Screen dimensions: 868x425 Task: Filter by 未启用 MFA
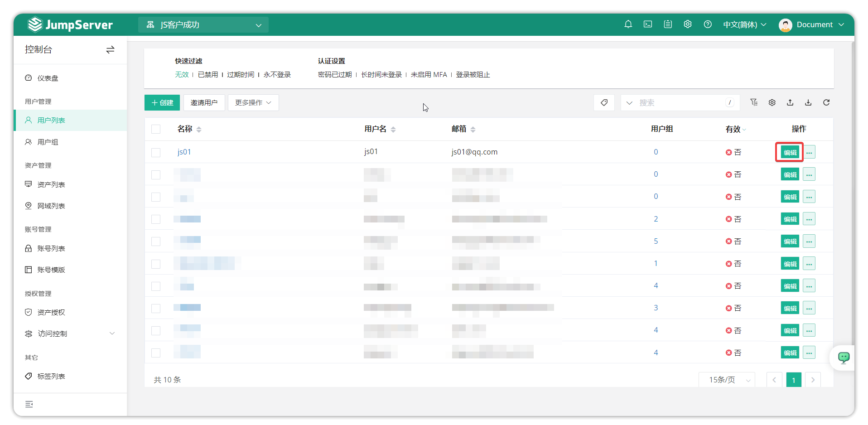(429, 75)
